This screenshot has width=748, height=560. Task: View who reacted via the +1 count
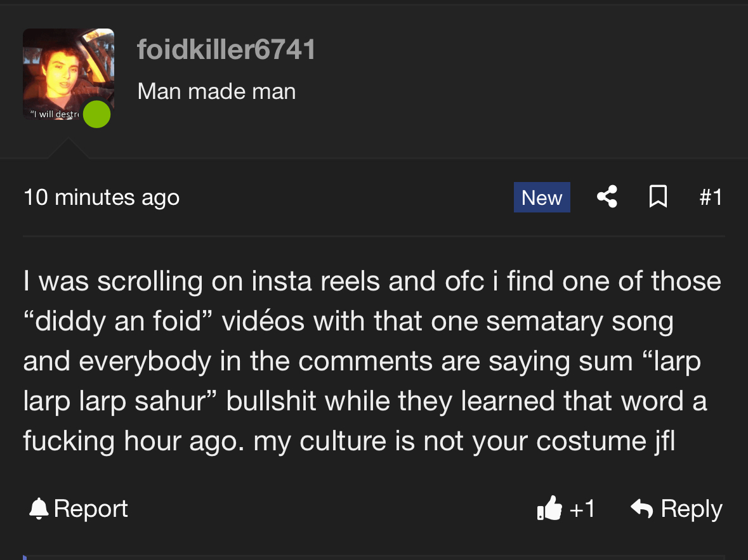coord(582,509)
